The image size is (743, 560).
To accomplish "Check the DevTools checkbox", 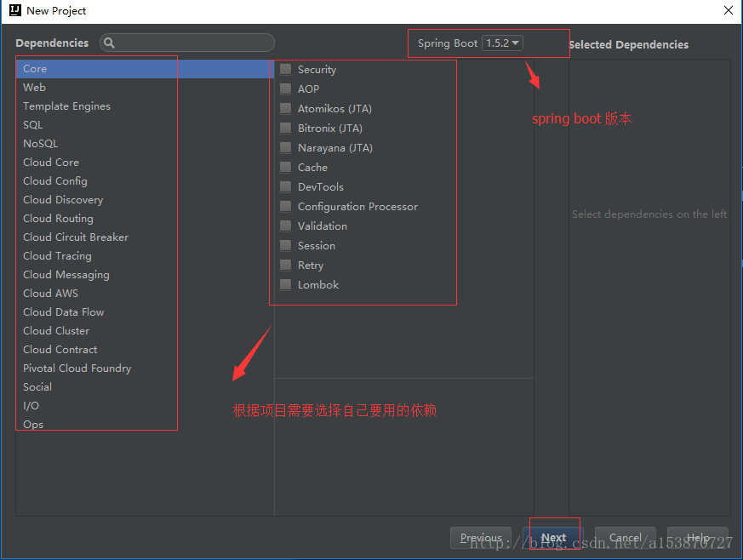I will 285,186.
